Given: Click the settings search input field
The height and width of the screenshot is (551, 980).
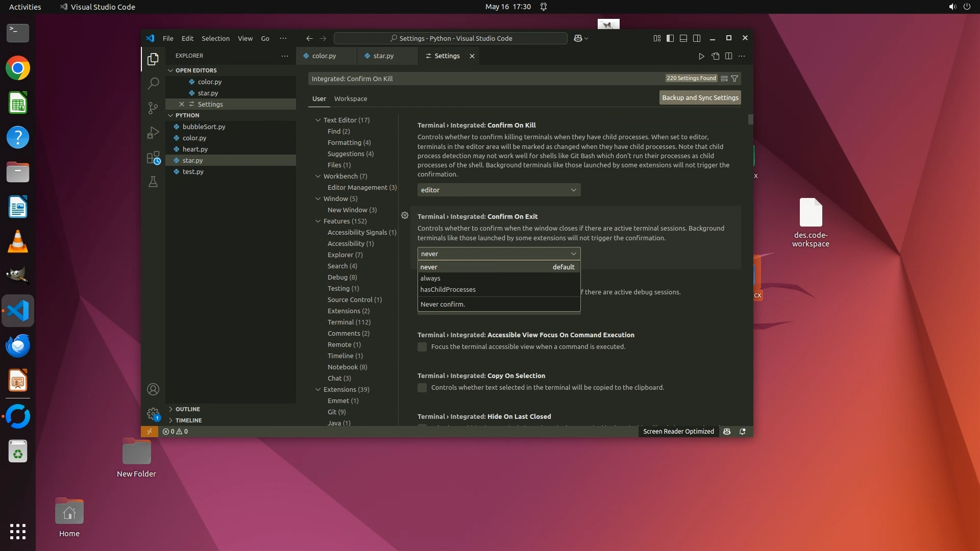Looking at the screenshot, I should (485, 79).
